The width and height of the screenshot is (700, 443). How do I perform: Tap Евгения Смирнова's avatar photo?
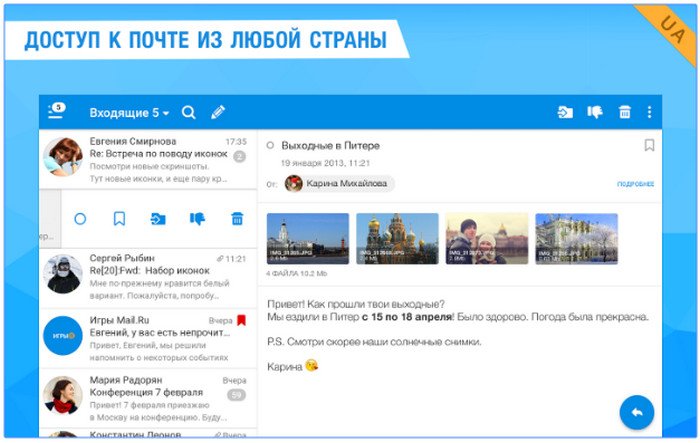point(63,157)
